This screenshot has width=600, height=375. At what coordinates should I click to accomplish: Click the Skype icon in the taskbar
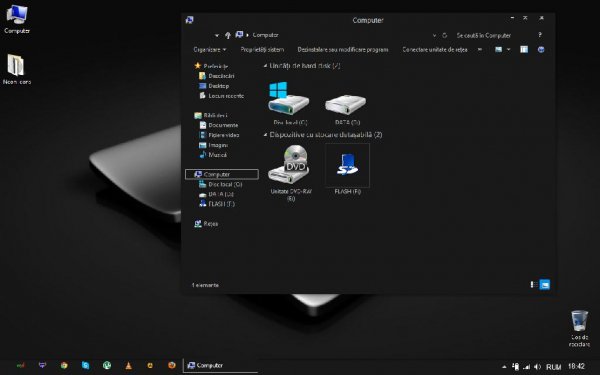[85, 365]
